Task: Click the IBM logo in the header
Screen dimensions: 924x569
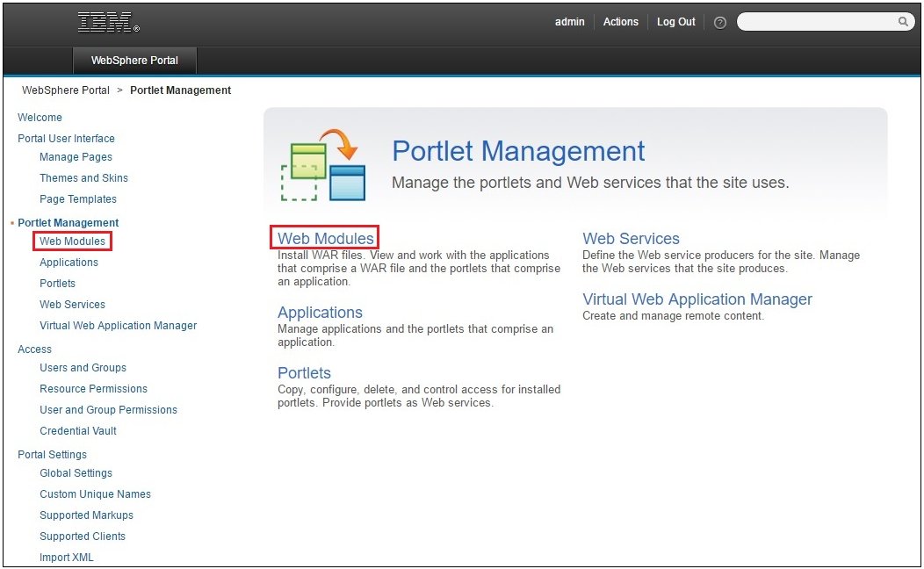Action: pyautogui.click(x=108, y=22)
